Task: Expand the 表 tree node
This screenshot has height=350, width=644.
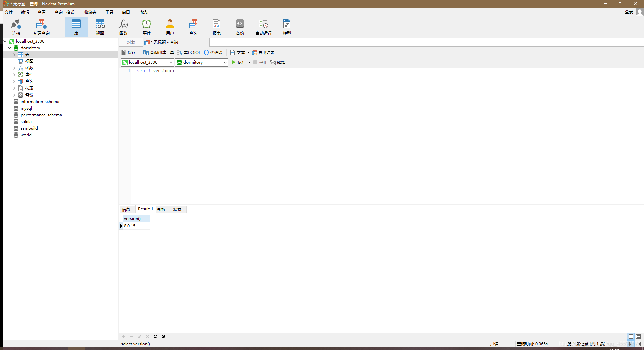Action: click(x=14, y=54)
